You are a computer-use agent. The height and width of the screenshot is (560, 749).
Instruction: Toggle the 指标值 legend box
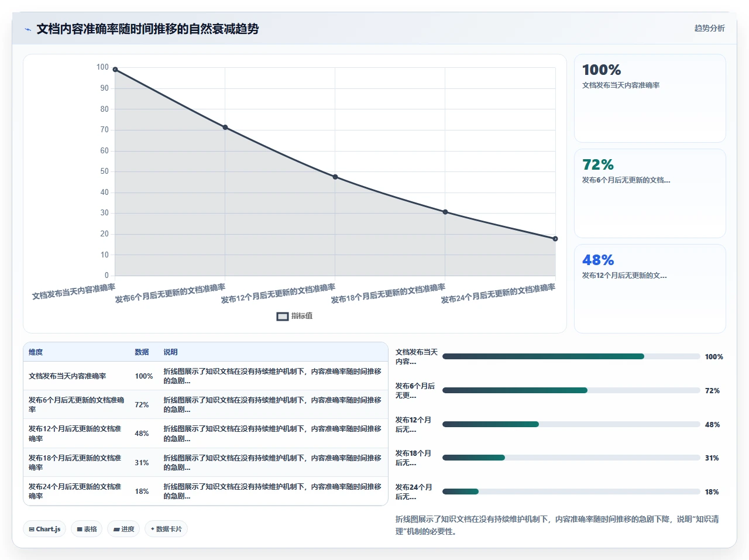[x=283, y=316]
